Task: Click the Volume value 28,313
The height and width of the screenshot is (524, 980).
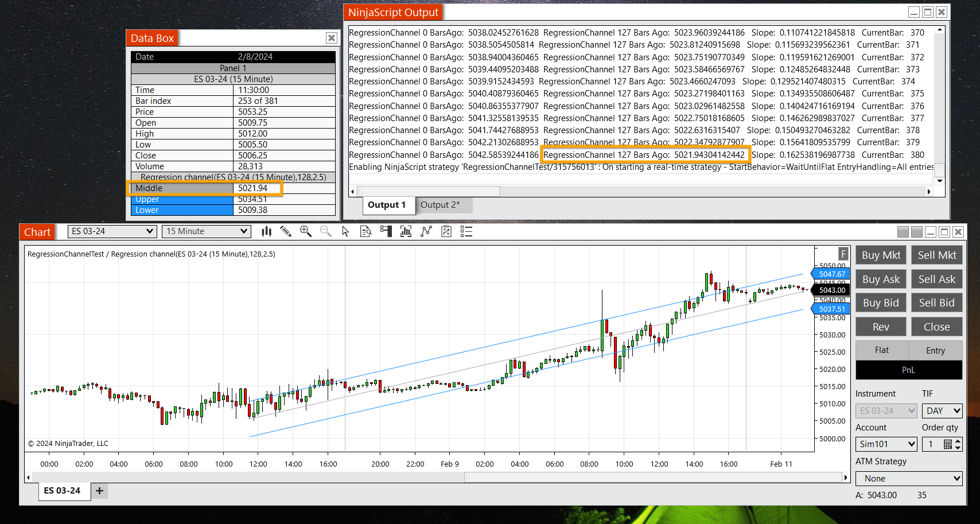Action: pyautogui.click(x=250, y=166)
